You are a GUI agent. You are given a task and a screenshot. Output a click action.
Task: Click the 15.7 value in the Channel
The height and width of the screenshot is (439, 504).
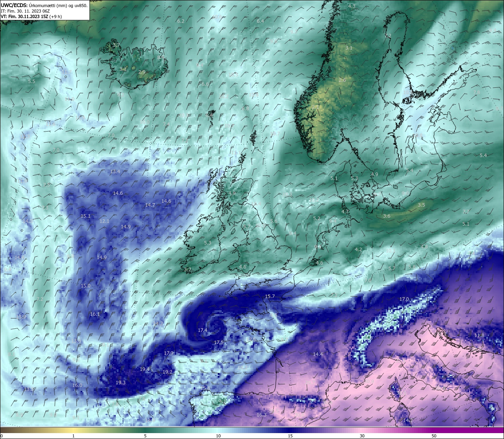pyautogui.click(x=270, y=296)
